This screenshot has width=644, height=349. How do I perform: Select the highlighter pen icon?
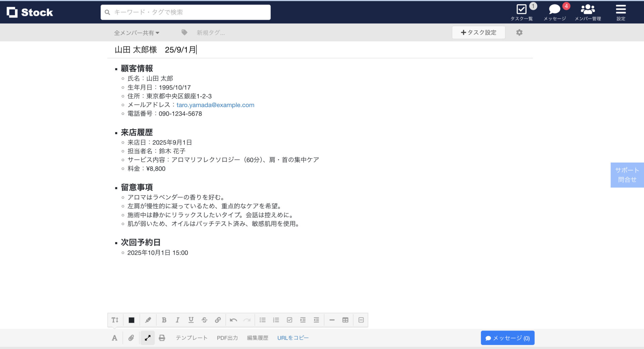point(148,320)
